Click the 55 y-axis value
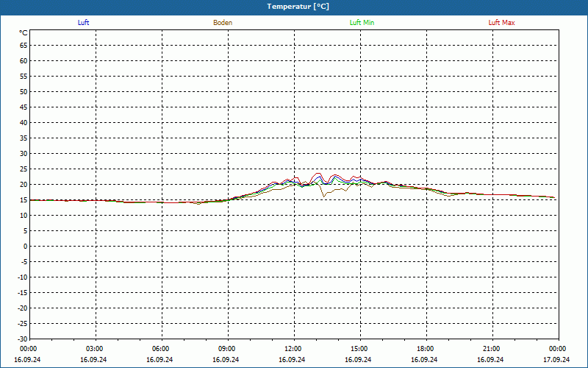 (24, 77)
